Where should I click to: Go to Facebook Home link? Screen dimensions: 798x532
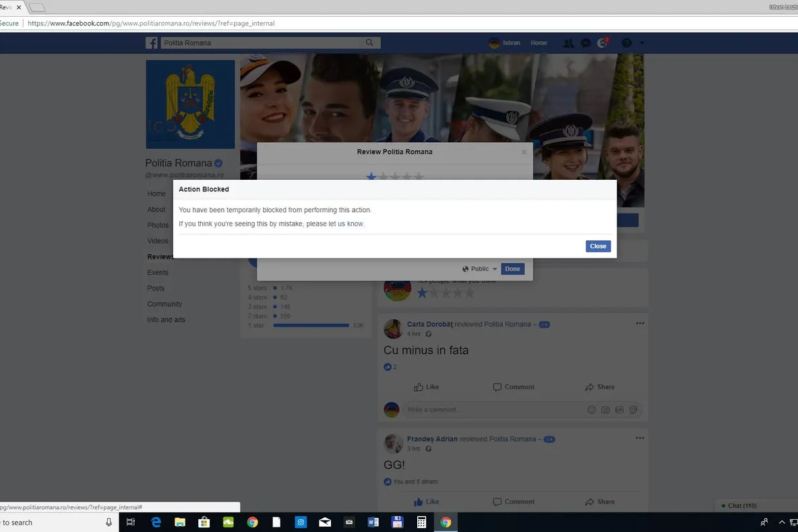tap(539, 42)
